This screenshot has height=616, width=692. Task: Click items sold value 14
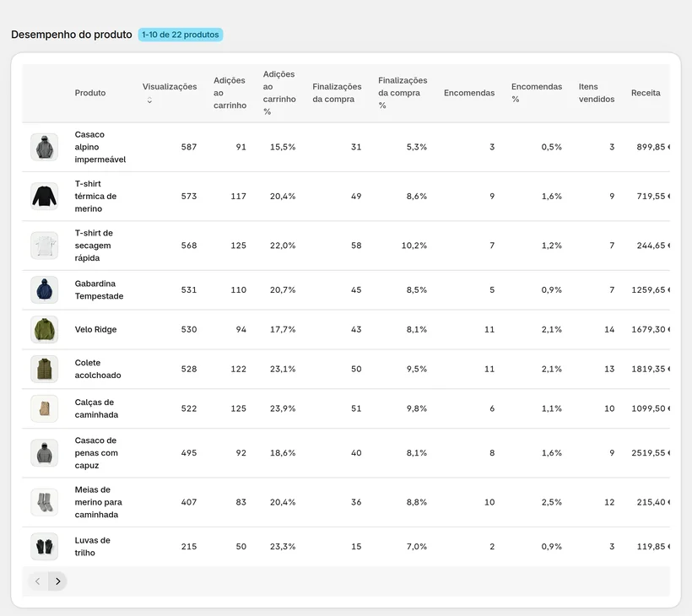click(609, 330)
